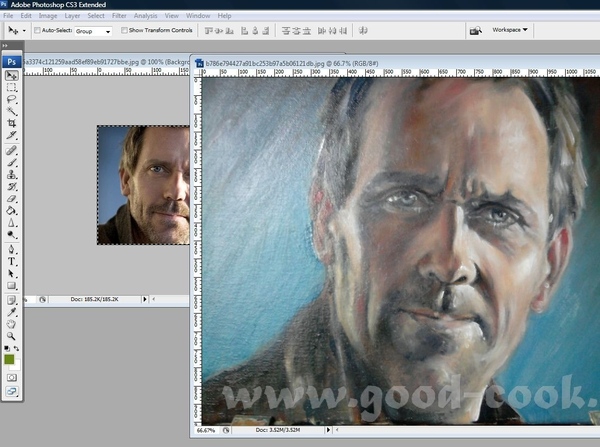
Task: Click Align vertical centers icon
Action: [x=219, y=31]
